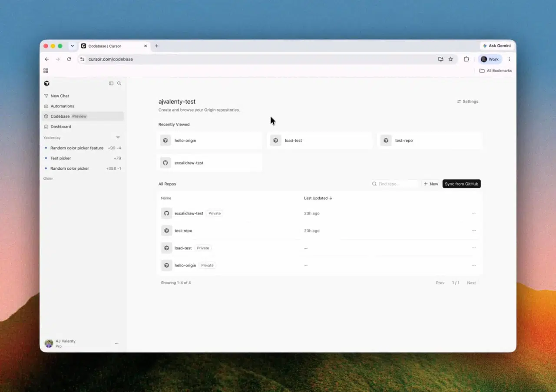This screenshot has height=392, width=556.
Task: Open load-test recently viewed card
Action: pos(320,141)
